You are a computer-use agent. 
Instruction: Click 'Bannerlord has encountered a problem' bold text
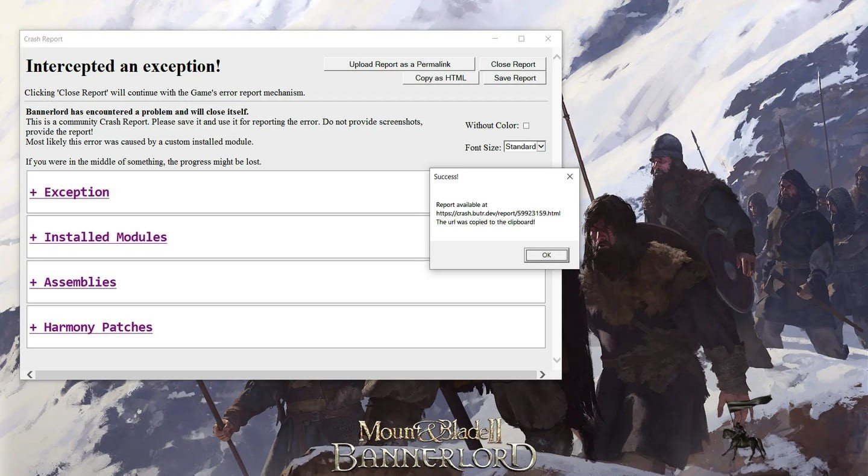point(137,112)
